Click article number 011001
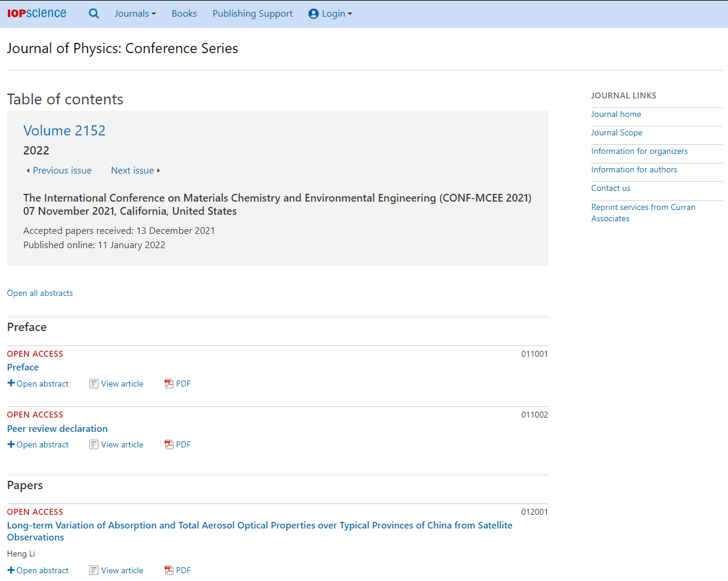This screenshot has height=581, width=728. [534, 354]
